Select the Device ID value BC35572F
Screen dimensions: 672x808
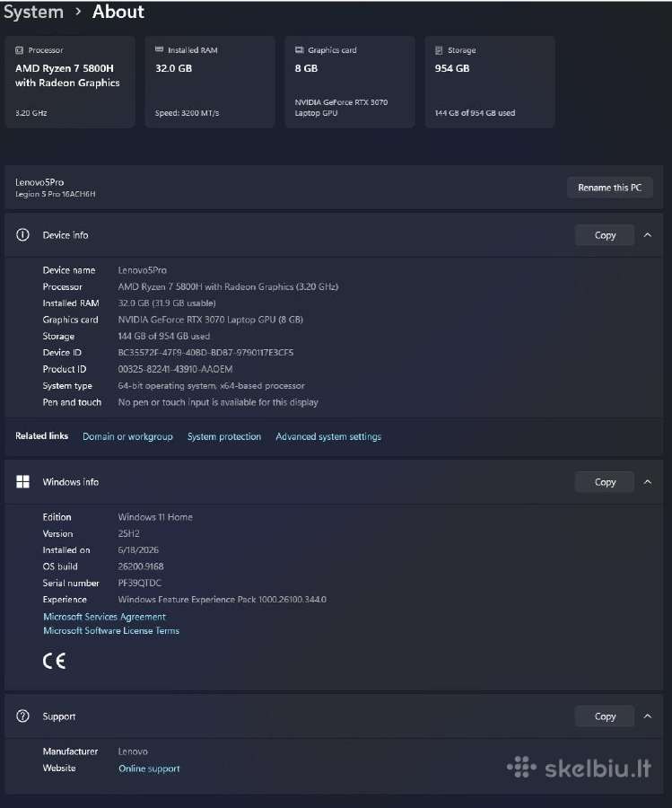pyautogui.click(x=205, y=353)
